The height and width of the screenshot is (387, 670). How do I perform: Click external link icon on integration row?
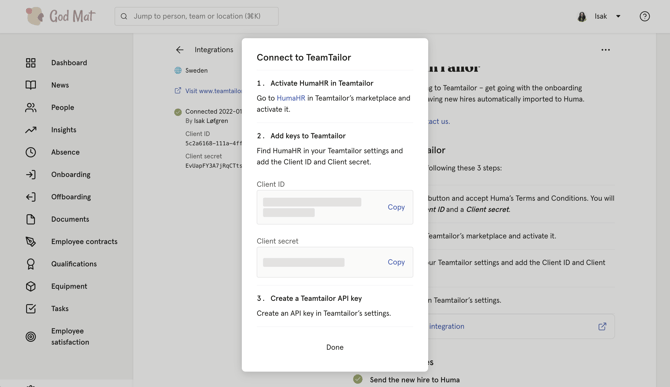tap(602, 326)
